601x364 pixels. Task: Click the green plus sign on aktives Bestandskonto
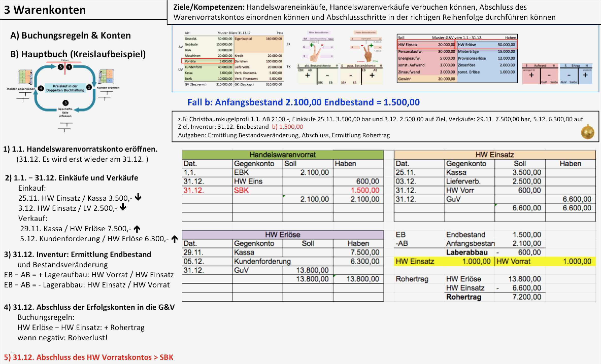(x=312, y=45)
